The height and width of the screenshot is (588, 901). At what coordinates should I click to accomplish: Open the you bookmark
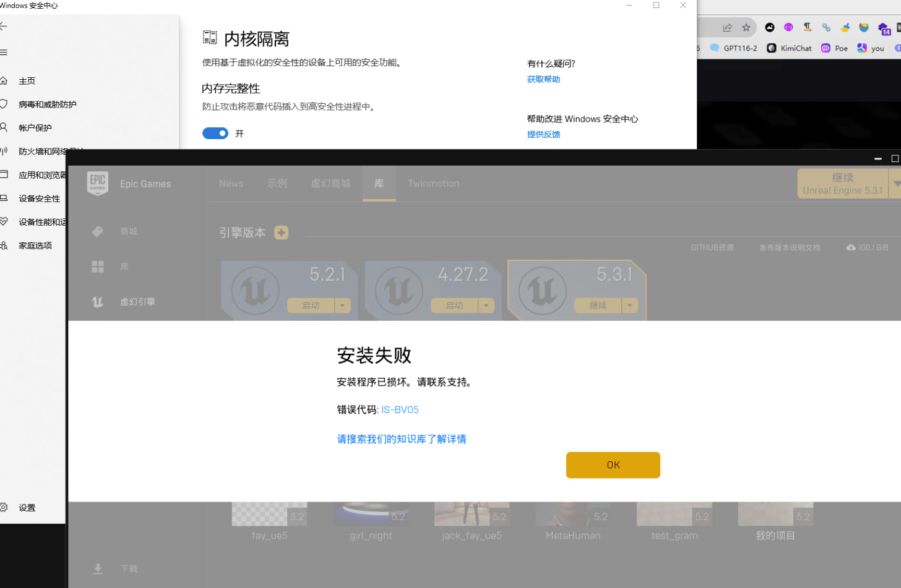871,48
